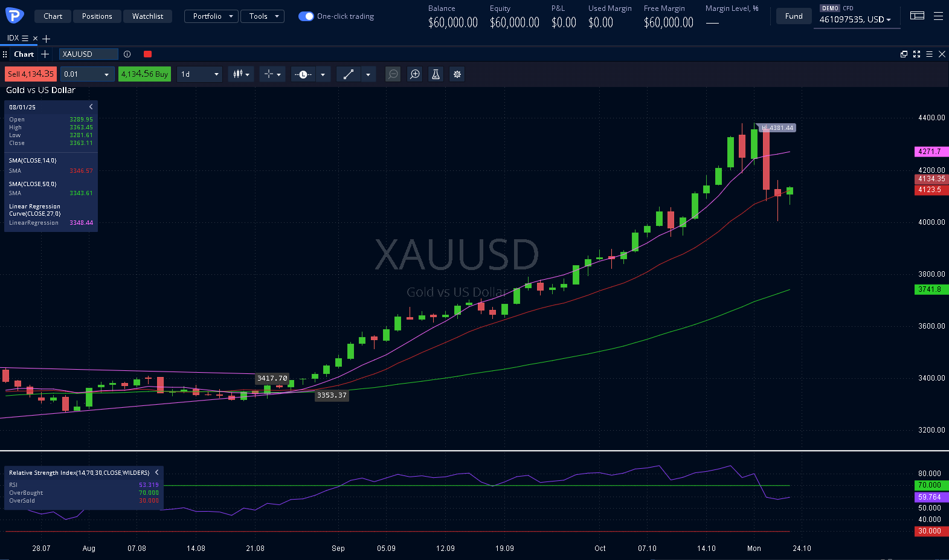Open chart settings gear icon

(x=457, y=74)
